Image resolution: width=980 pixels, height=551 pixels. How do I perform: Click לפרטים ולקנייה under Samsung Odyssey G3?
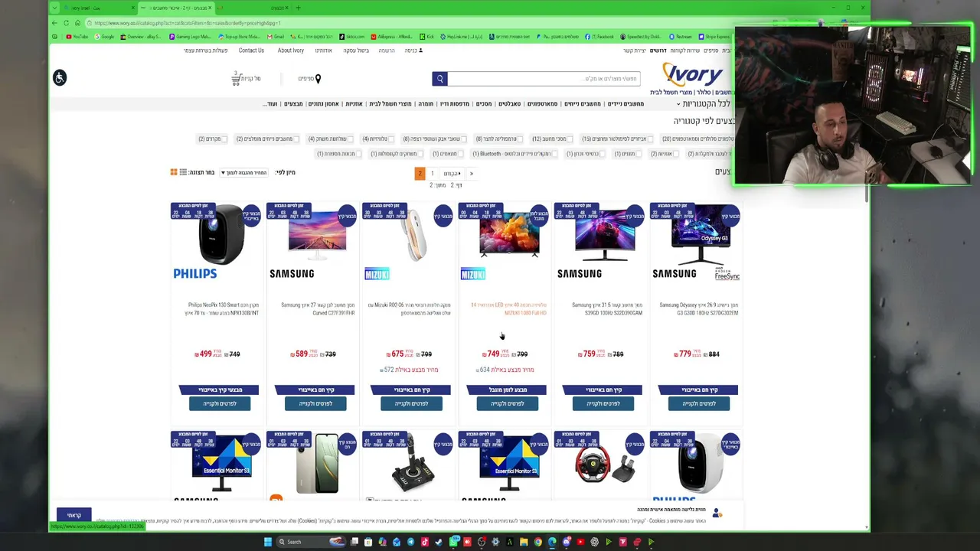[x=699, y=403]
